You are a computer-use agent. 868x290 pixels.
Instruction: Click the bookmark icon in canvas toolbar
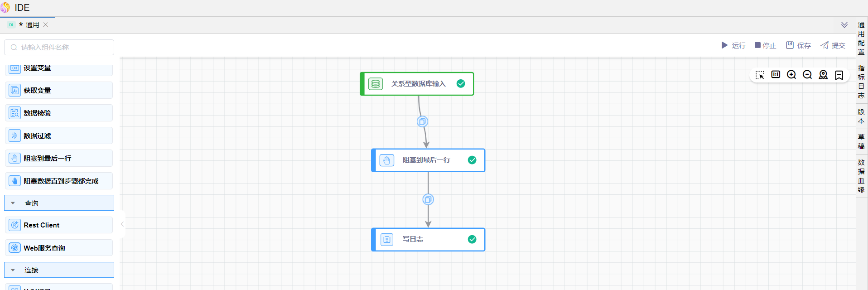click(839, 75)
